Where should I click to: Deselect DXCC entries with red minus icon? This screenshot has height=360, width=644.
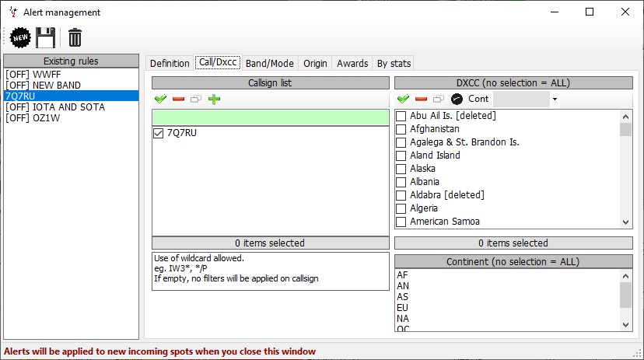tap(421, 99)
